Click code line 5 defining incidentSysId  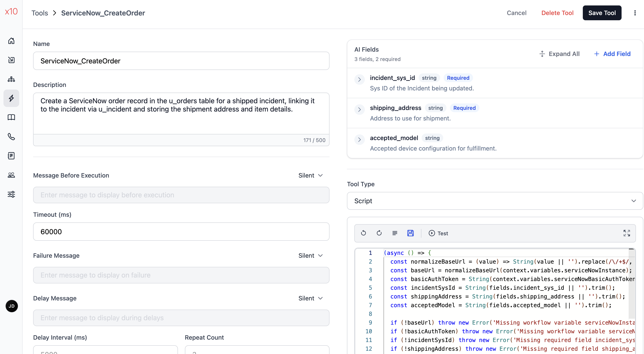click(x=502, y=288)
